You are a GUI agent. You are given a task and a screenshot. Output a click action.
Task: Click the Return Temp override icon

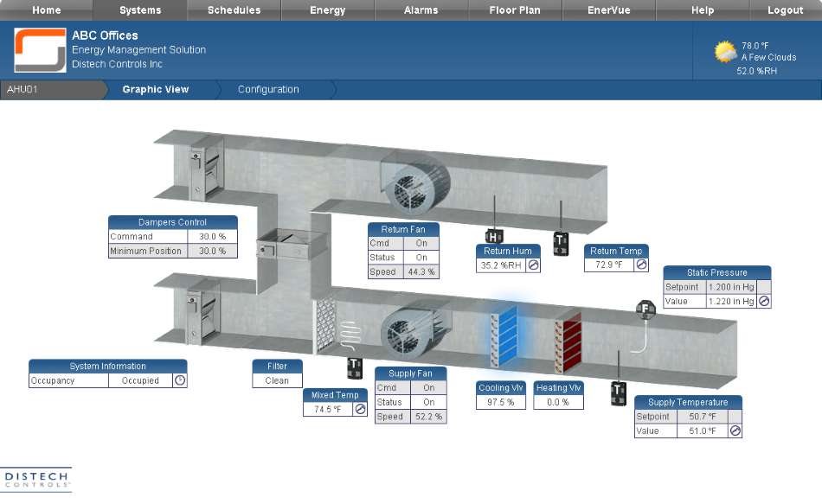point(641,265)
